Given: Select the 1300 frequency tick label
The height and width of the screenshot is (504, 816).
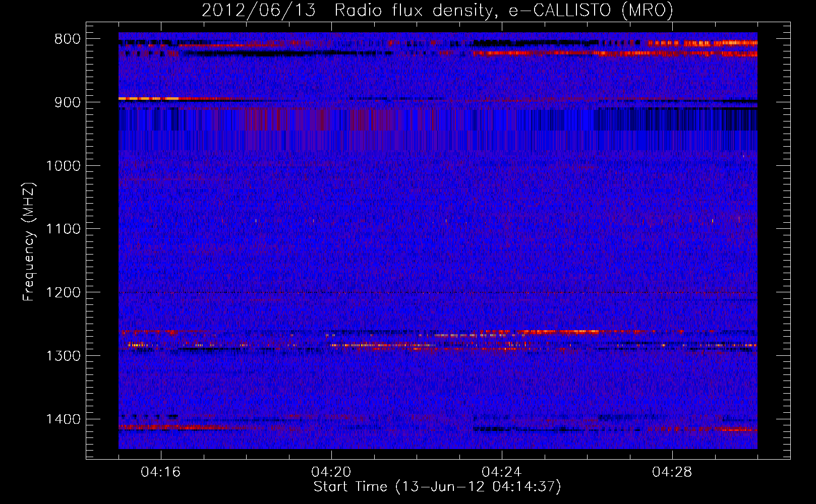Looking at the screenshot, I should [64, 356].
